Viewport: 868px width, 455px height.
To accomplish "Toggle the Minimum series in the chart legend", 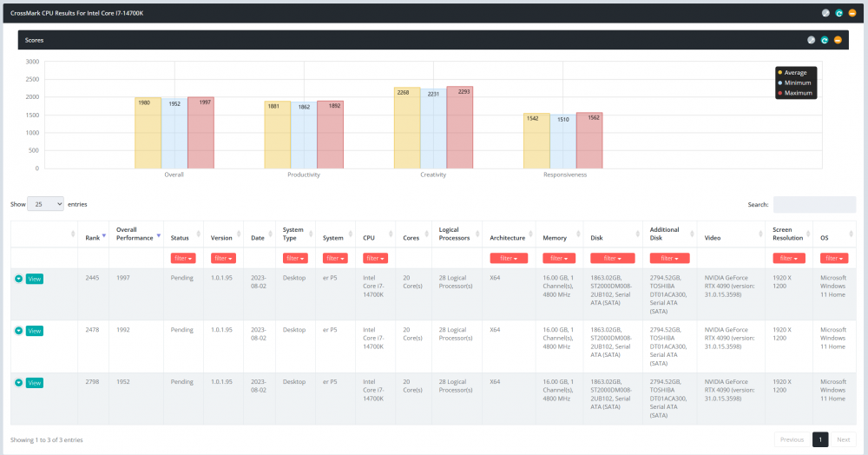I will tap(794, 82).
